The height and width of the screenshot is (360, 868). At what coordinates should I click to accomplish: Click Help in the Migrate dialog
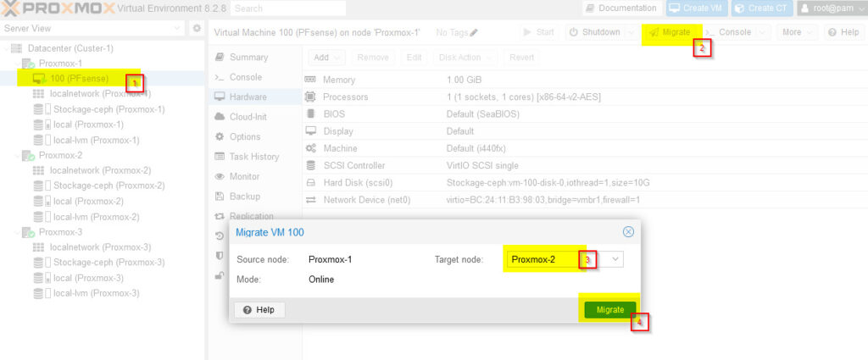[x=259, y=310]
